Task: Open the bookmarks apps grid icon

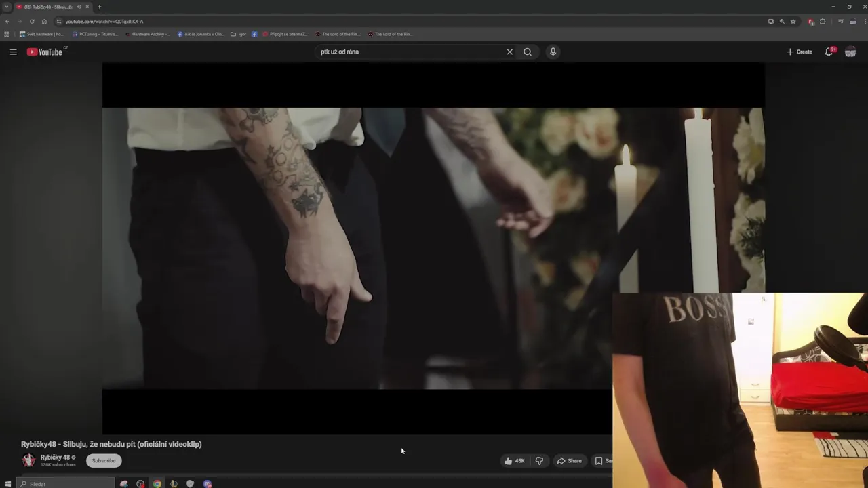Action: (7, 34)
